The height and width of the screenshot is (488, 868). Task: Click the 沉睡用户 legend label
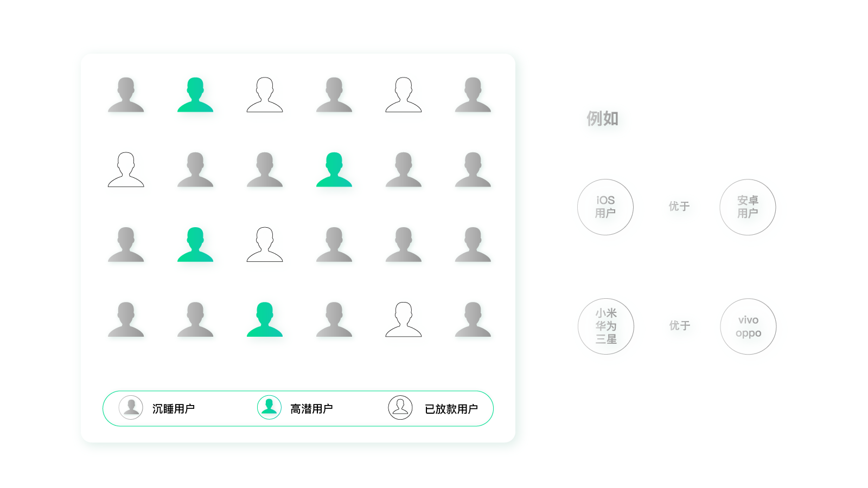pos(174,409)
